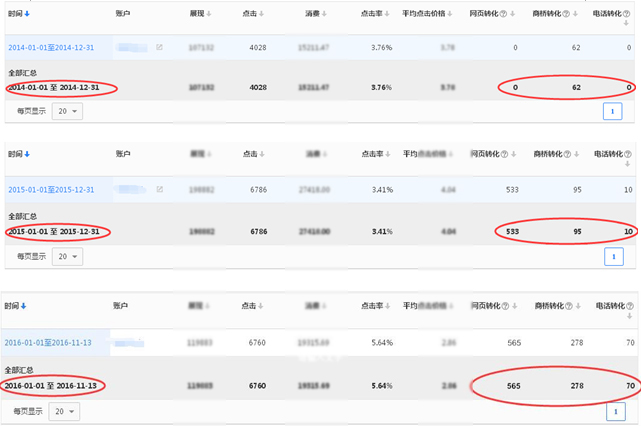641x426 pixels.
Task: Sort by 消费 arrow in the 2014 table
Action: coord(324,14)
